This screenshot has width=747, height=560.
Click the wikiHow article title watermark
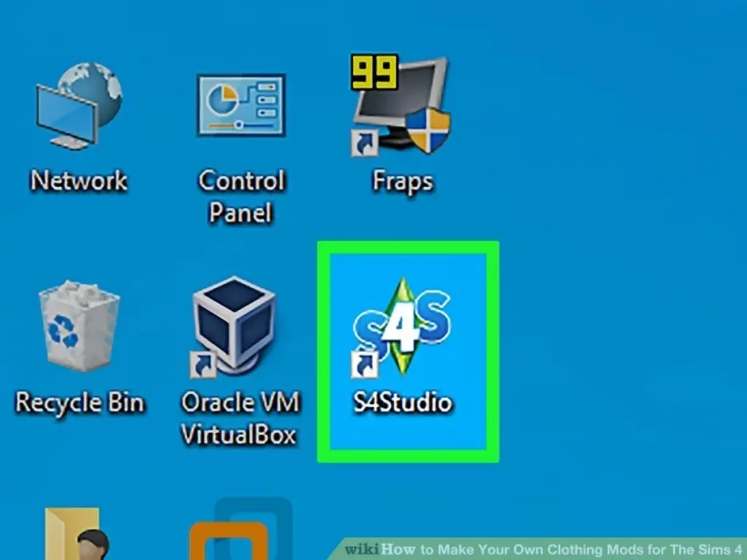[543, 549]
